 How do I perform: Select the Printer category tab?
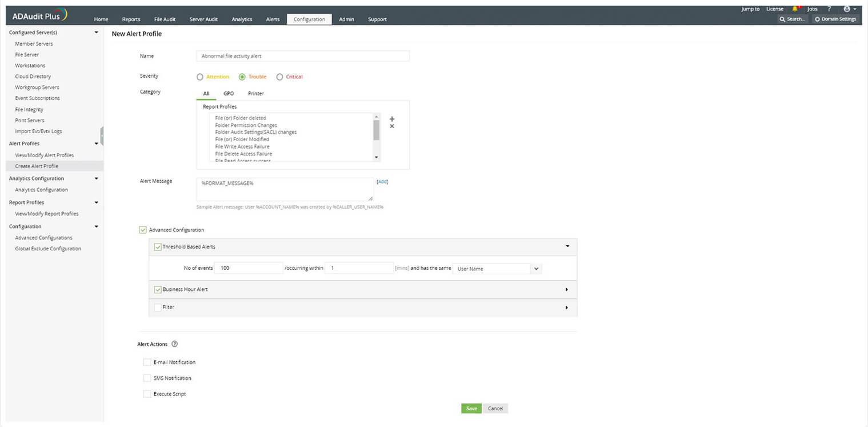(256, 93)
